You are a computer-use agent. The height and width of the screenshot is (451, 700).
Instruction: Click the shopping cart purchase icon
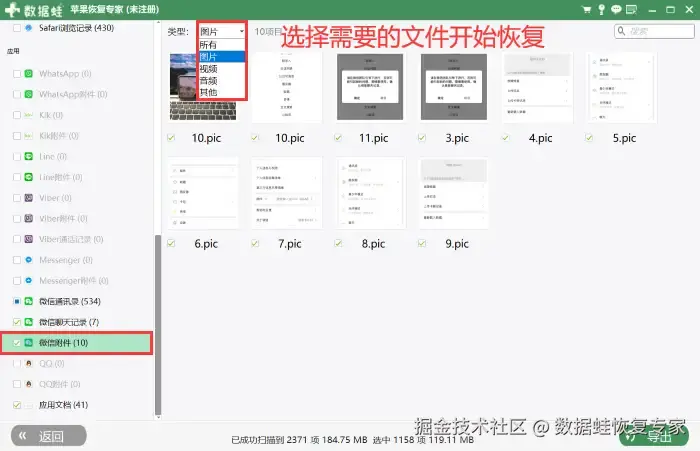click(587, 9)
